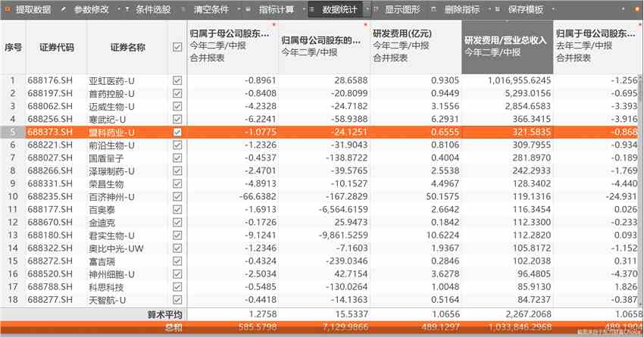Click the value -66.6382
This screenshot has width=644, height=337.
[x=258, y=197]
